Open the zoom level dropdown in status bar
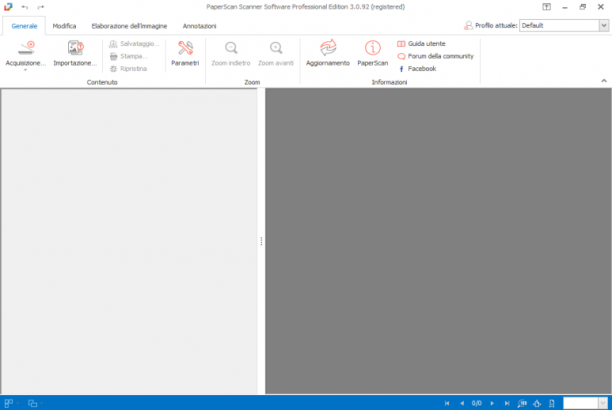 tap(603, 403)
